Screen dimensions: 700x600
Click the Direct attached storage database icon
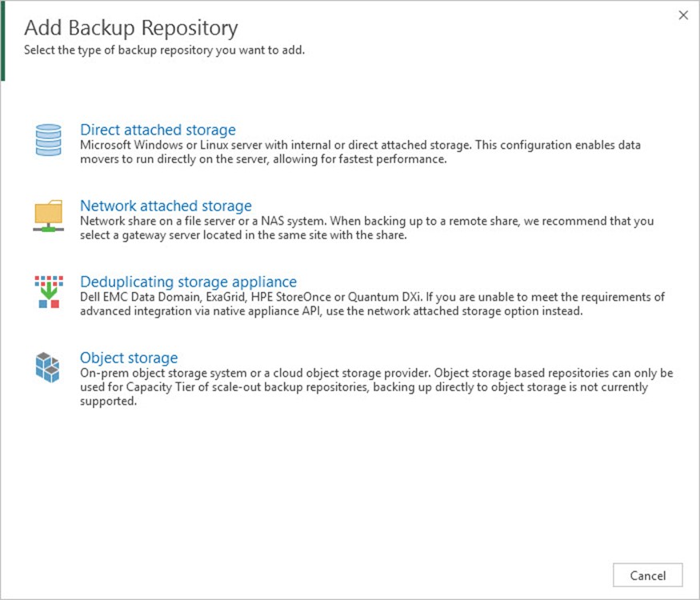coord(48,140)
